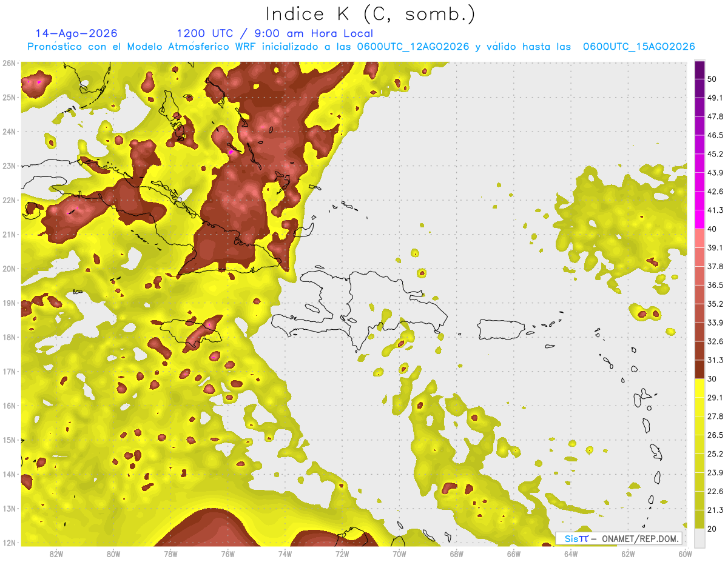
Task: Click the color bar value 27.8
Action: 715,416
